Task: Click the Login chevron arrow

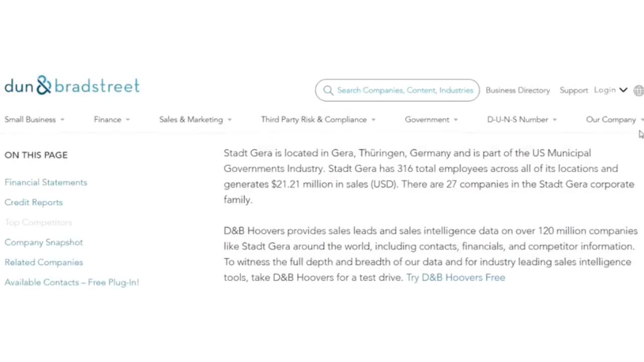Action: [623, 90]
